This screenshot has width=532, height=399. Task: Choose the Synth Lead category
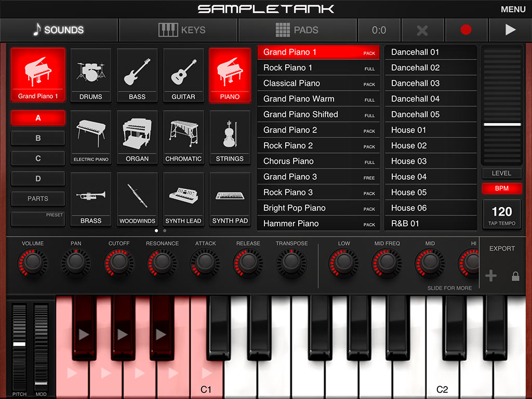point(183,199)
